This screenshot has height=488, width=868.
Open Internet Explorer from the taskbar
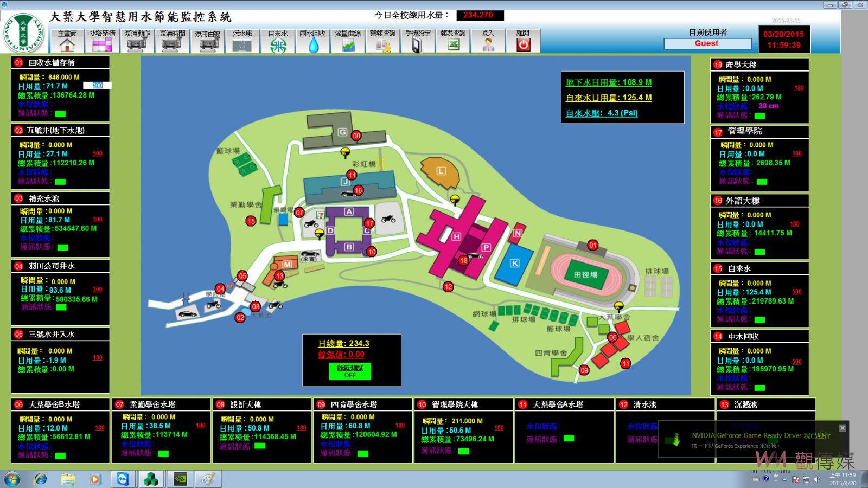pos(41,479)
